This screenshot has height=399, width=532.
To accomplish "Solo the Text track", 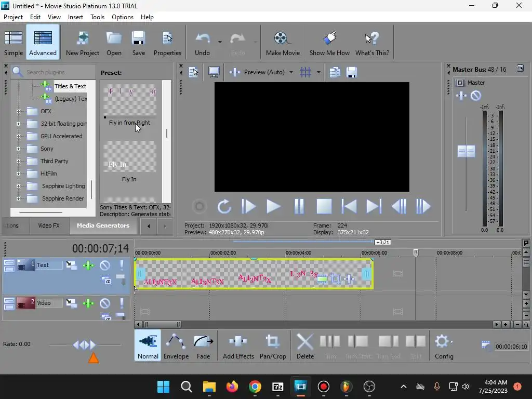I will (x=122, y=265).
